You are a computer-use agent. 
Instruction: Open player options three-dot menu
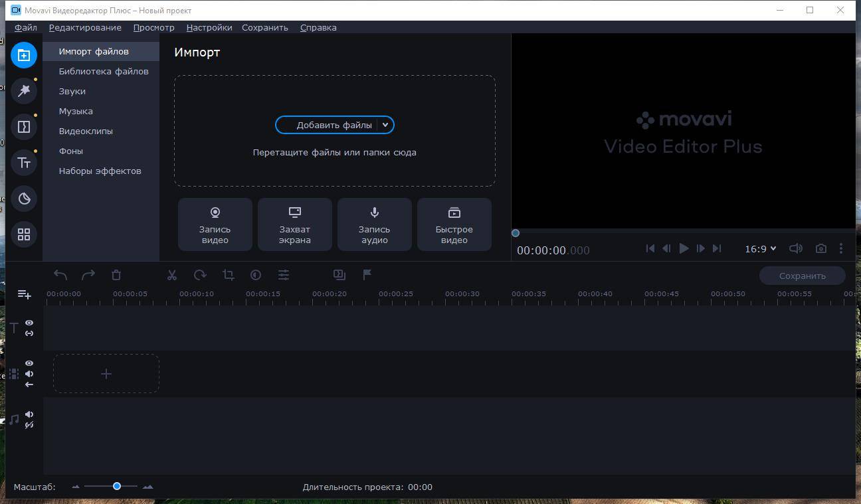(841, 248)
